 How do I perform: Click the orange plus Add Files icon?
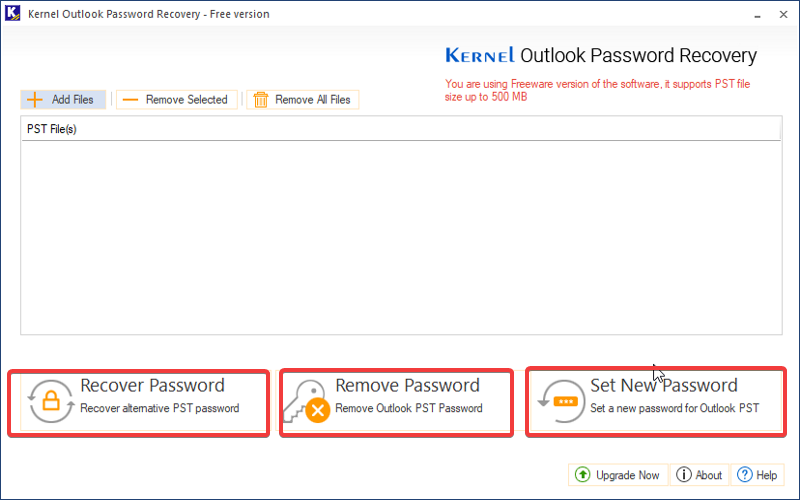[34, 99]
